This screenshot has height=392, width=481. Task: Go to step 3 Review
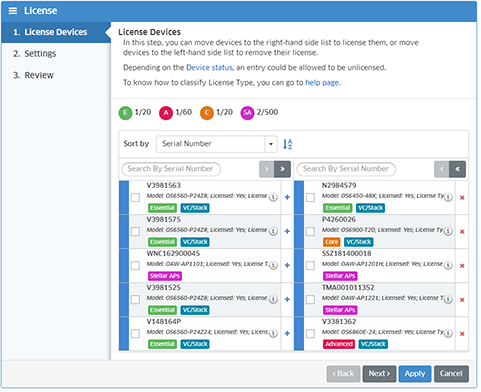tap(33, 75)
